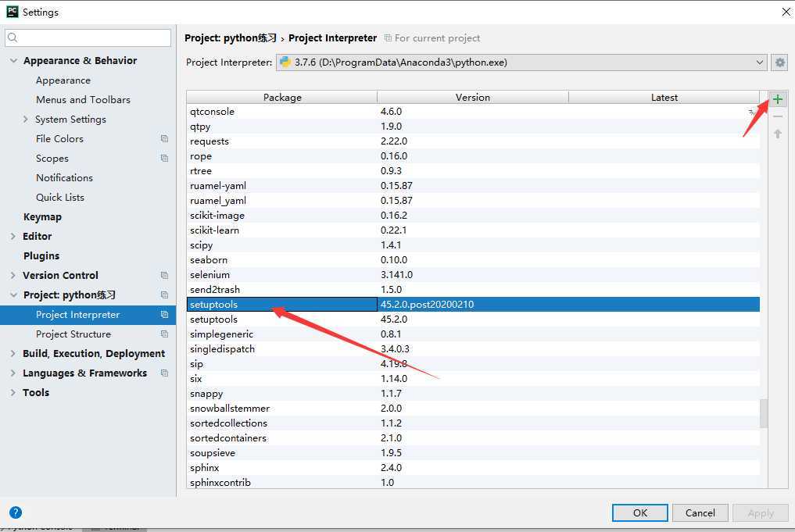The image size is (795, 532).
Task: Select Project Structure page
Action: tap(73, 334)
